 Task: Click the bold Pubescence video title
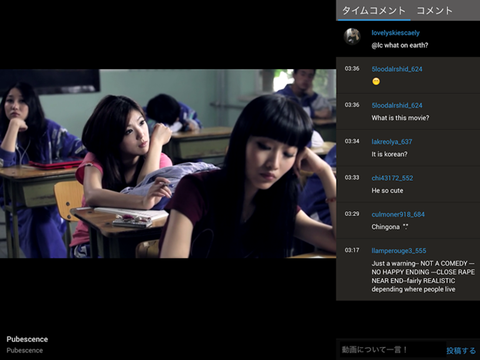pos(27,339)
